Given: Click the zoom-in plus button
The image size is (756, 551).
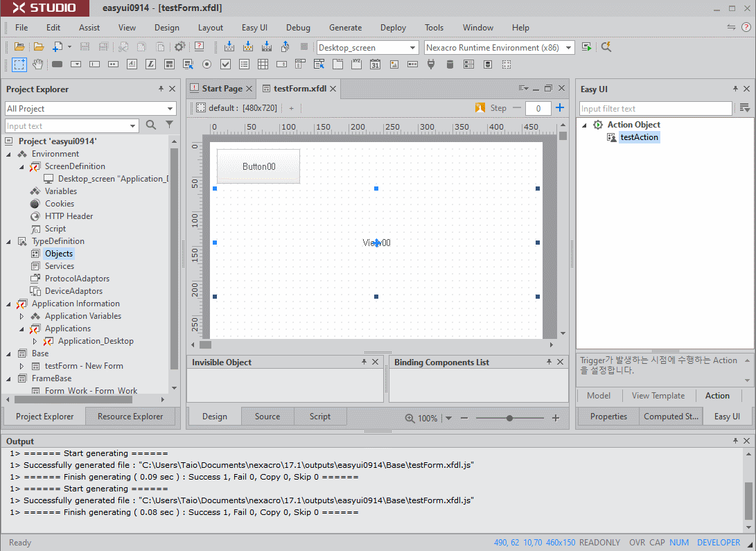Looking at the screenshot, I should pyautogui.click(x=556, y=418).
